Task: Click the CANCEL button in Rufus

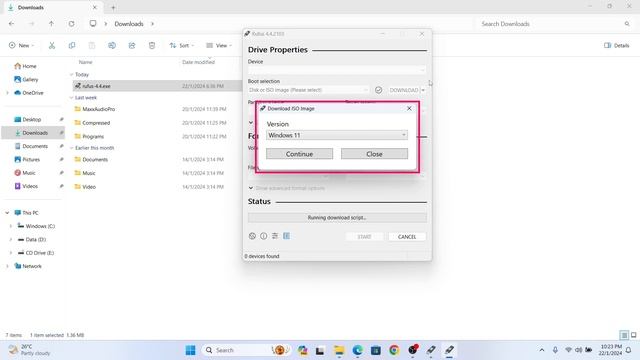Action: tap(407, 237)
